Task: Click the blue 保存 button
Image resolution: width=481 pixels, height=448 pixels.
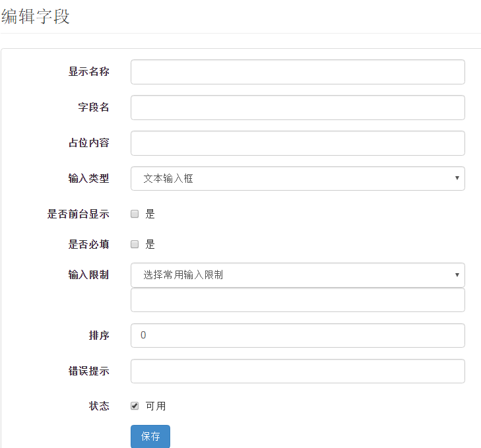Action: (150, 436)
